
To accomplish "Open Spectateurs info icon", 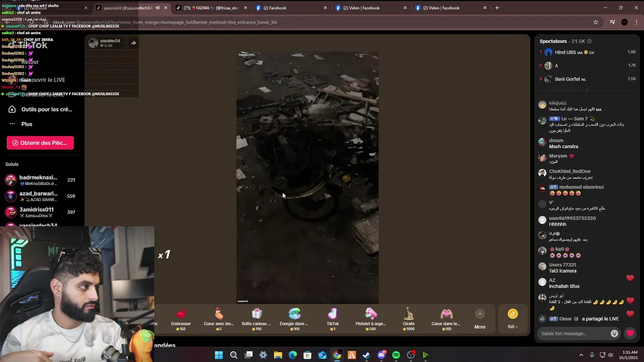I will pyautogui.click(x=589, y=41).
